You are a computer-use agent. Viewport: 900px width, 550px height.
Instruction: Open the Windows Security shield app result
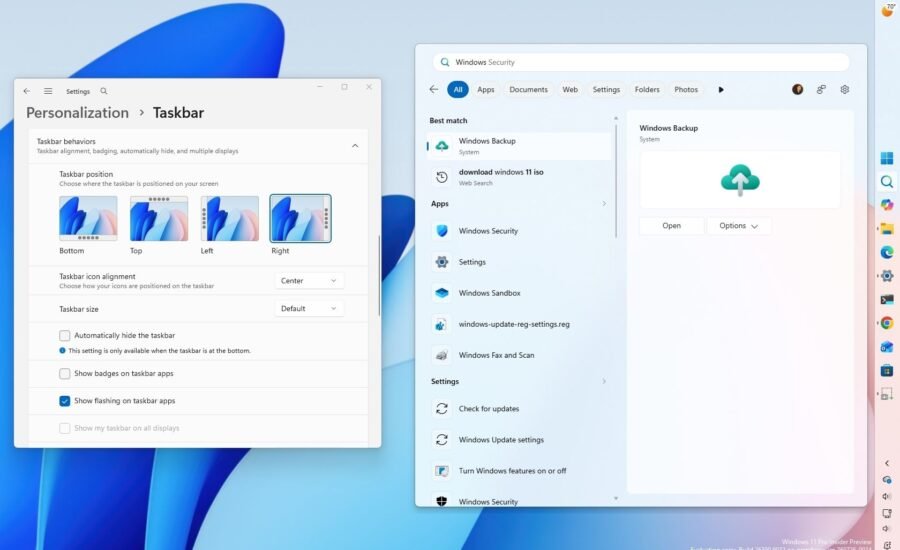[x=519, y=231]
